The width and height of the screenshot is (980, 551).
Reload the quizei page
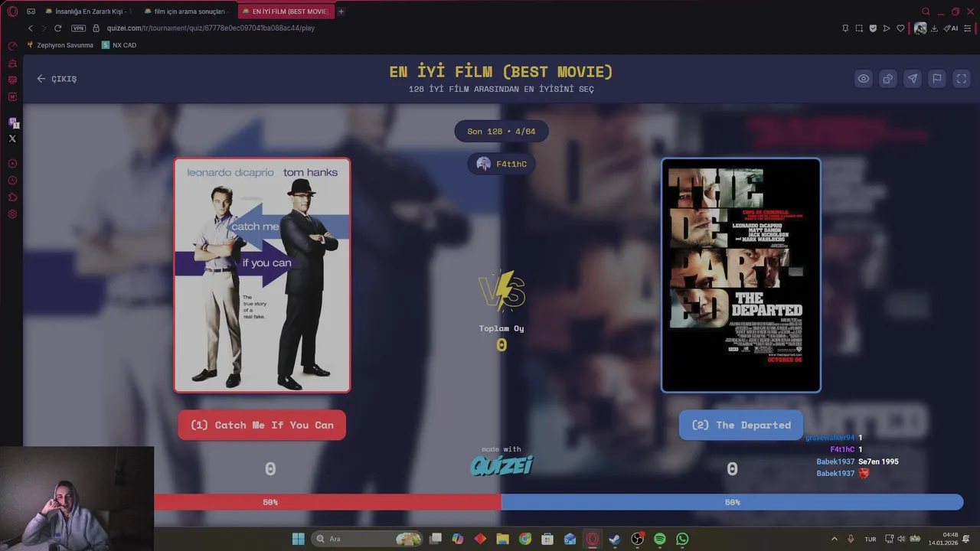(57, 28)
